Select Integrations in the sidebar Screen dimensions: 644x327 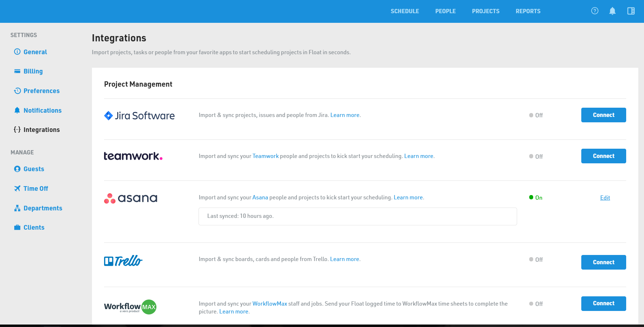(x=42, y=130)
